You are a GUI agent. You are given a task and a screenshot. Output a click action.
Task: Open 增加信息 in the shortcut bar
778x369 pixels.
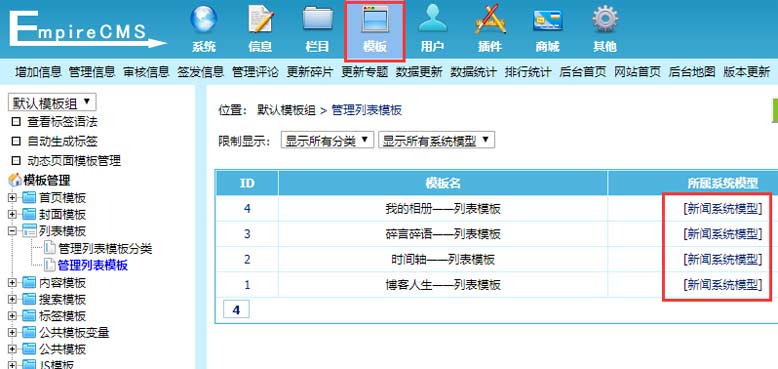click(38, 72)
